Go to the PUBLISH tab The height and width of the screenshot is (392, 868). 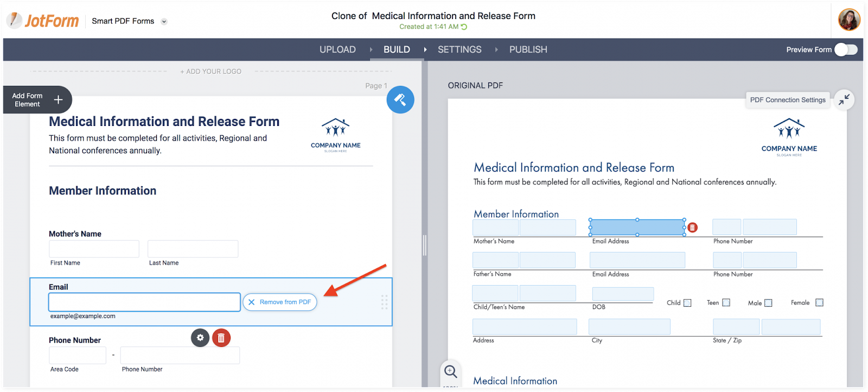528,49
